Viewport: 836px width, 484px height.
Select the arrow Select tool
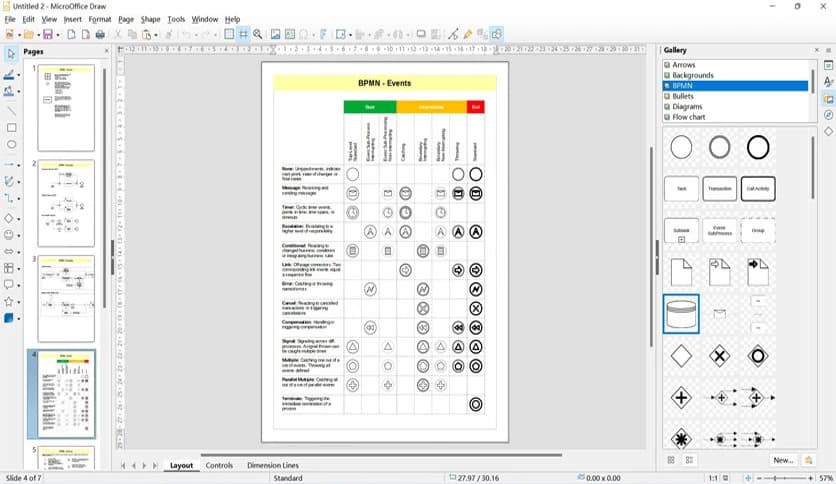coord(10,54)
